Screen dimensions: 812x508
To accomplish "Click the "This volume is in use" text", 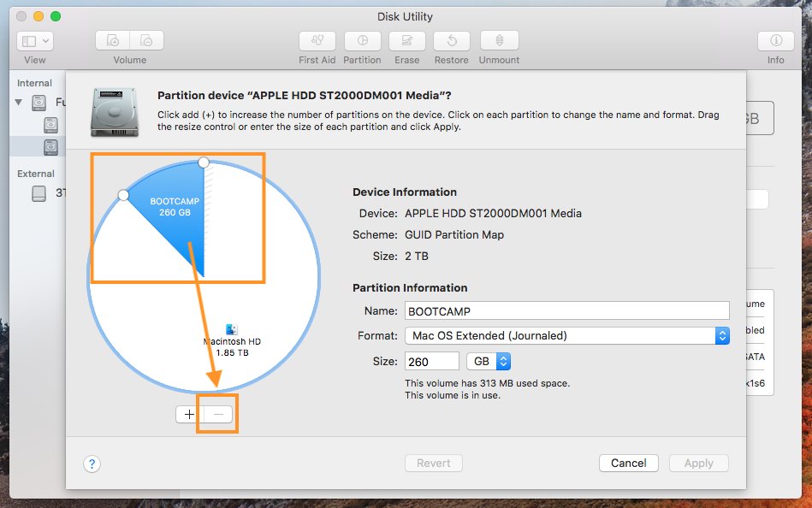I will pos(453,395).
